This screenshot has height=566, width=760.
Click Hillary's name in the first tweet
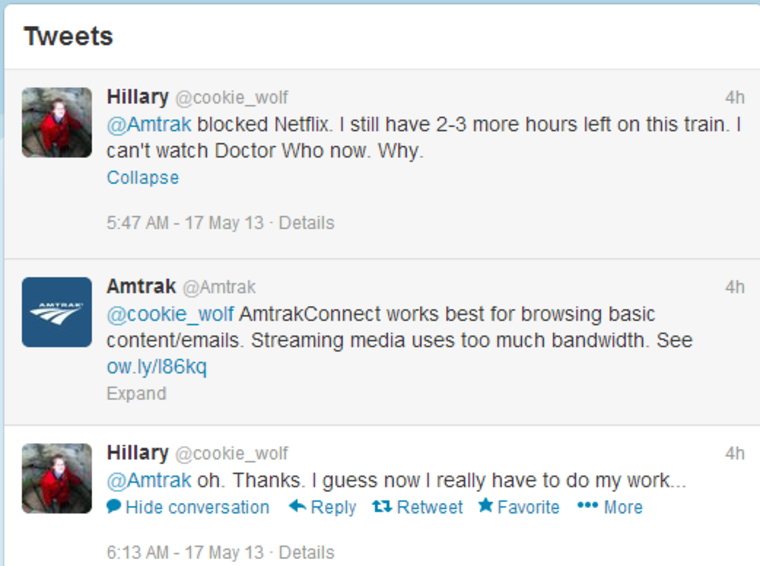[x=138, y=97]
